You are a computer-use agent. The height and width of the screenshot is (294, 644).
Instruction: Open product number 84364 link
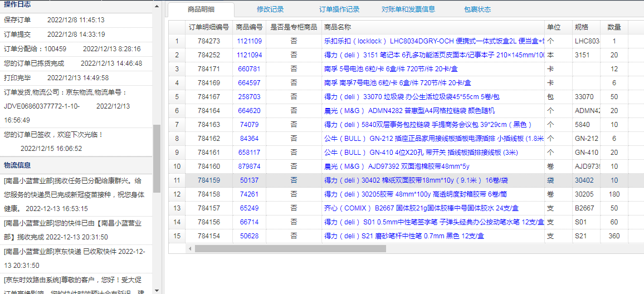(x=250, y=139)
